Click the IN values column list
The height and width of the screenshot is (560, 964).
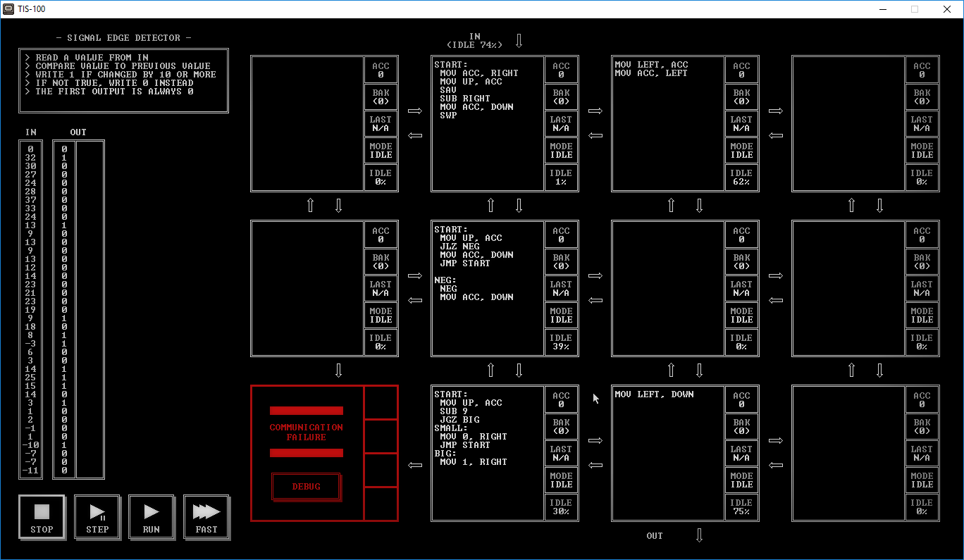(31, 309)
